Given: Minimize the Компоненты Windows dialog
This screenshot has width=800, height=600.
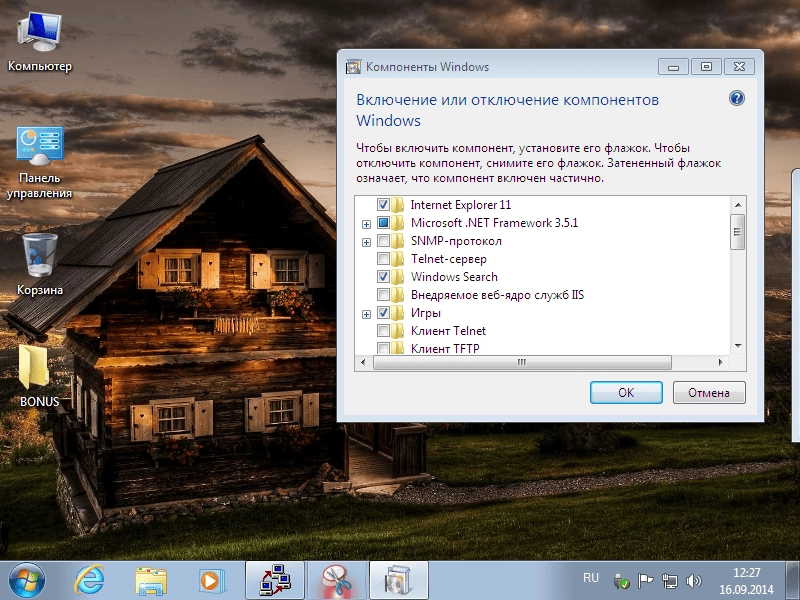Looking at the screenshot, I should pos(673,67).
